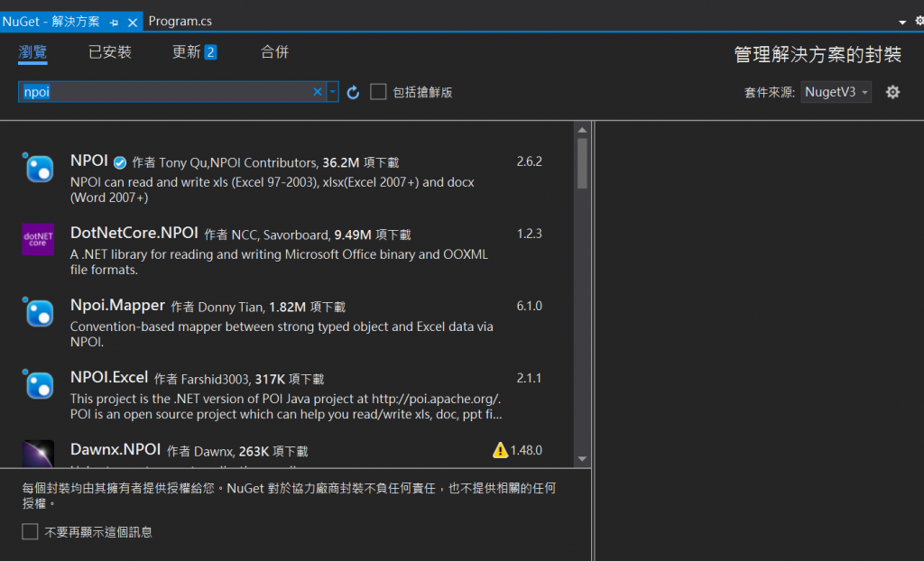Image resolution: width=924 pixels, height=561 pixels.
Task: Click the 263K 項下載 download count
Action: click(x=273, y=451)
